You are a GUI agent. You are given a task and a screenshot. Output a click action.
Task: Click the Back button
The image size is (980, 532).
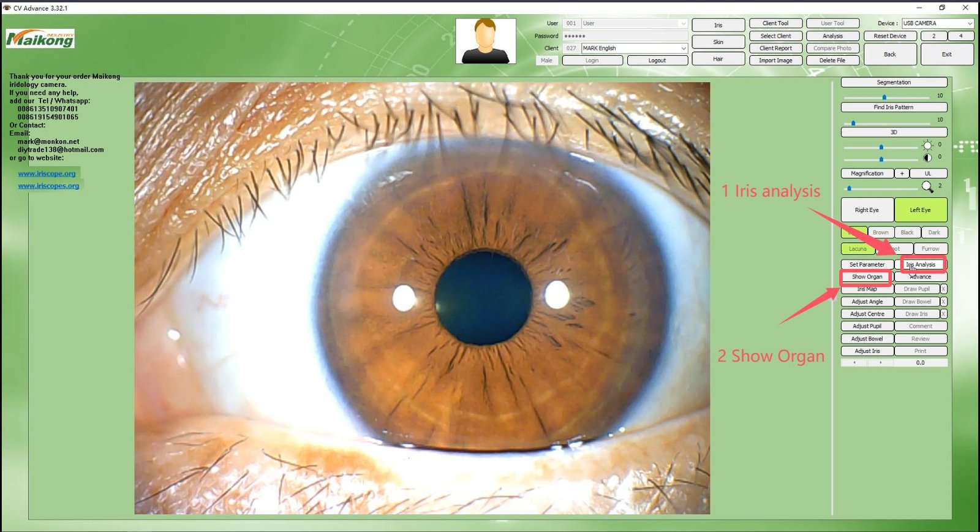coord(890,55)
